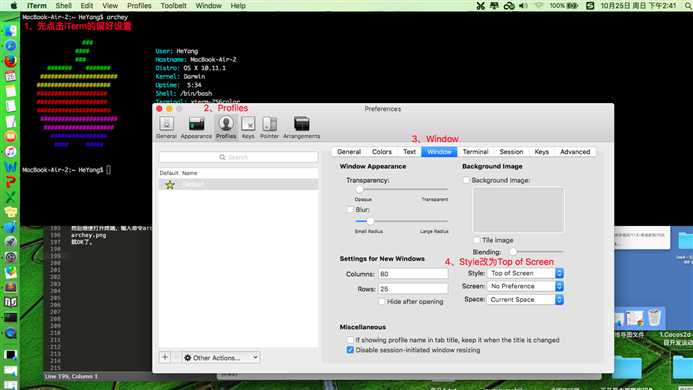Select the Profiles preferences pane icon
This screenshot has height=390, width=693.
(x=226, y=127)
